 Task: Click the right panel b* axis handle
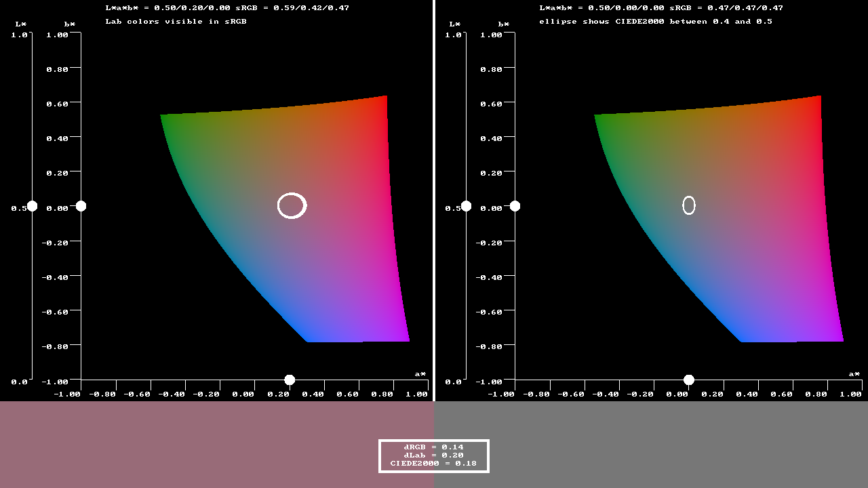pos(515,206)
